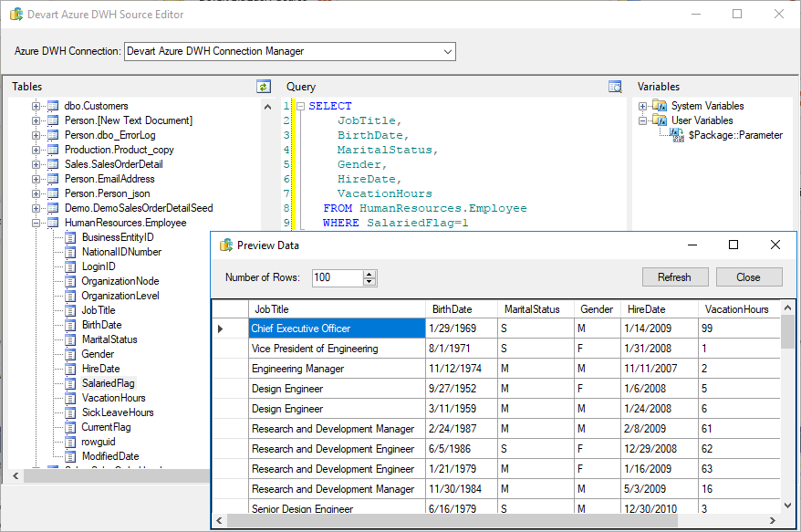Viewport: 801px width, 532px height.
Task: Collapse the HumanResources.Employee tree node
Action: 35,222
